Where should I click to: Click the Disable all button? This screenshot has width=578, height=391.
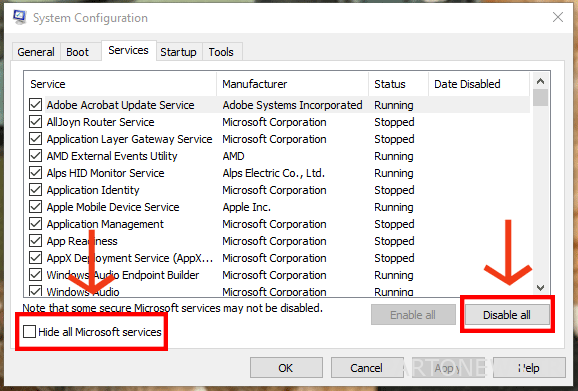click(x=506, y=315)
